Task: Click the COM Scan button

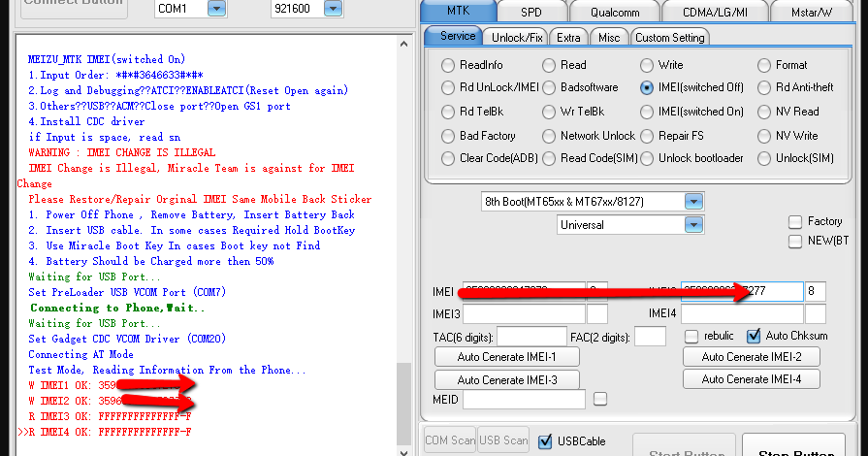Action: pyautogui.click(x=450, y=440)
